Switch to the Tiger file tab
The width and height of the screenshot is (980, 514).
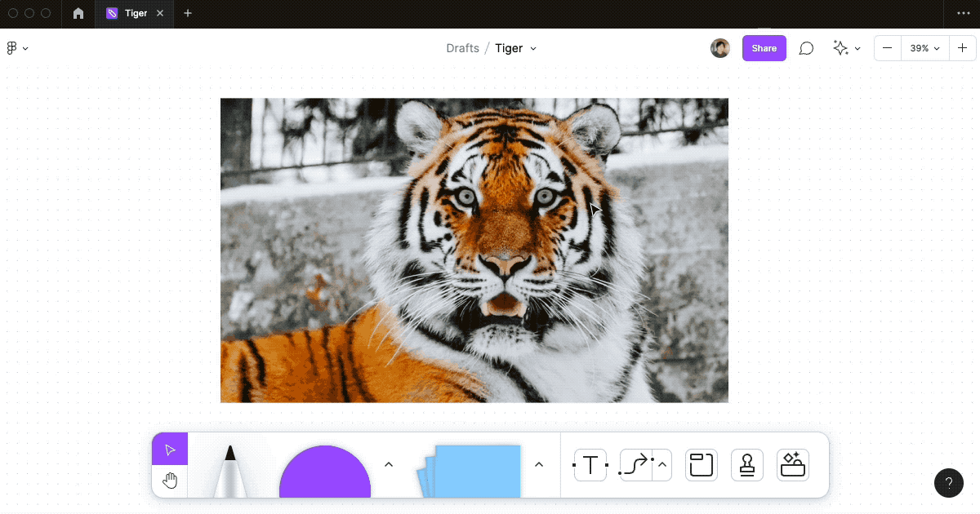[x=135, y=13]
